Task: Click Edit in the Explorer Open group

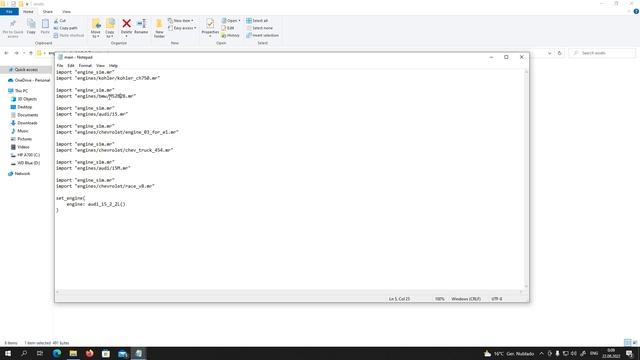Action: (228, 28)
